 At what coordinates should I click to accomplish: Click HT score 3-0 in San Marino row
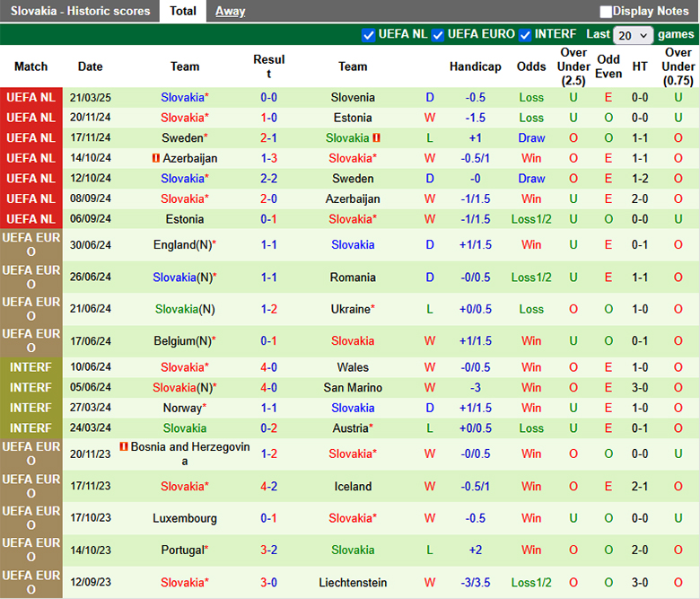pos(640,388)
